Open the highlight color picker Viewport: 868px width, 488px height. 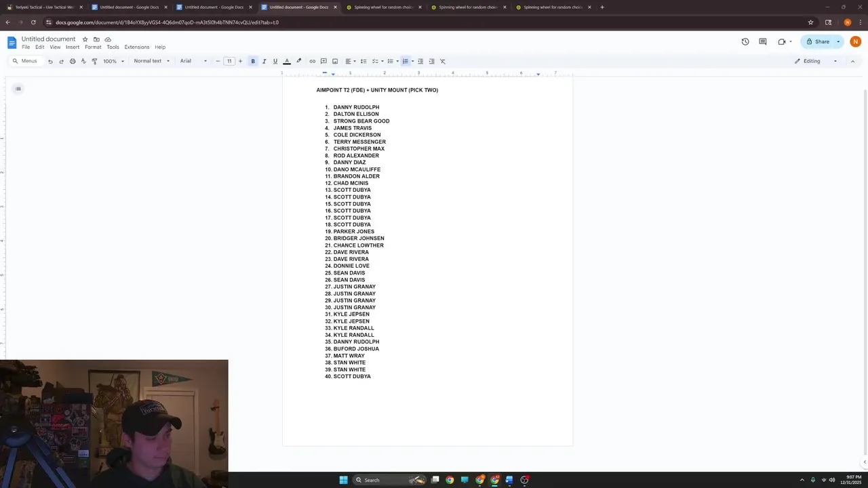point(298,61)
